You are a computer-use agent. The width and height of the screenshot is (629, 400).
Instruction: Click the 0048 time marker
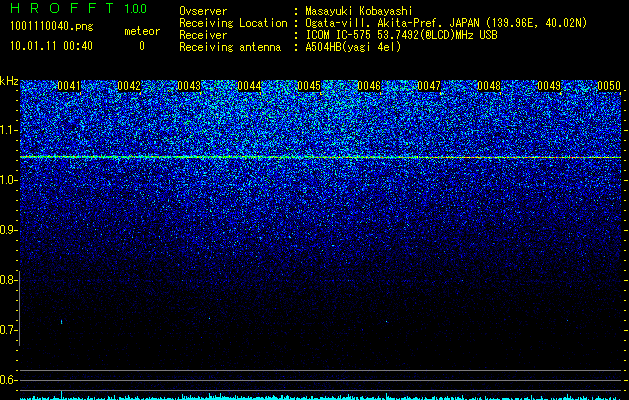(x=489, y=86)
